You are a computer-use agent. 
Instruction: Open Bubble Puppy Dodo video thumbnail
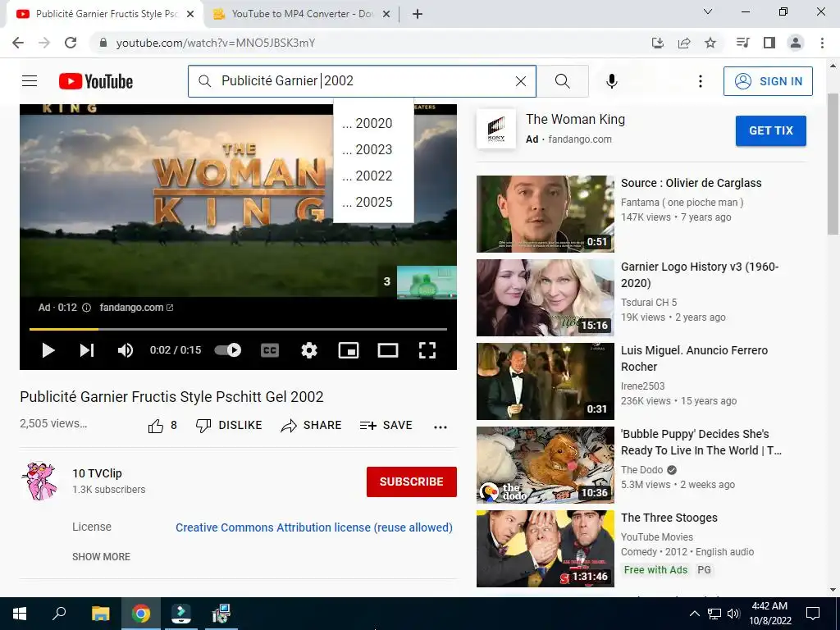coord(546,465)
